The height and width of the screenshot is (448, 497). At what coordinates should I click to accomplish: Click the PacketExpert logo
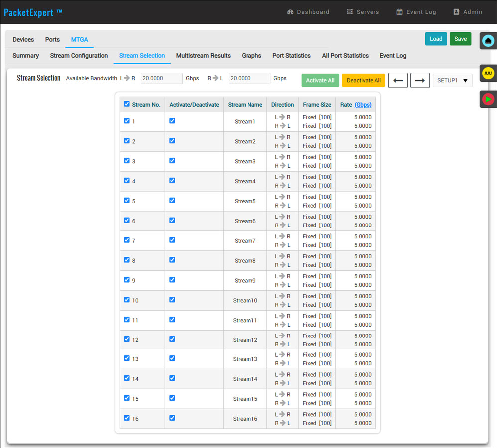(33, 12)
